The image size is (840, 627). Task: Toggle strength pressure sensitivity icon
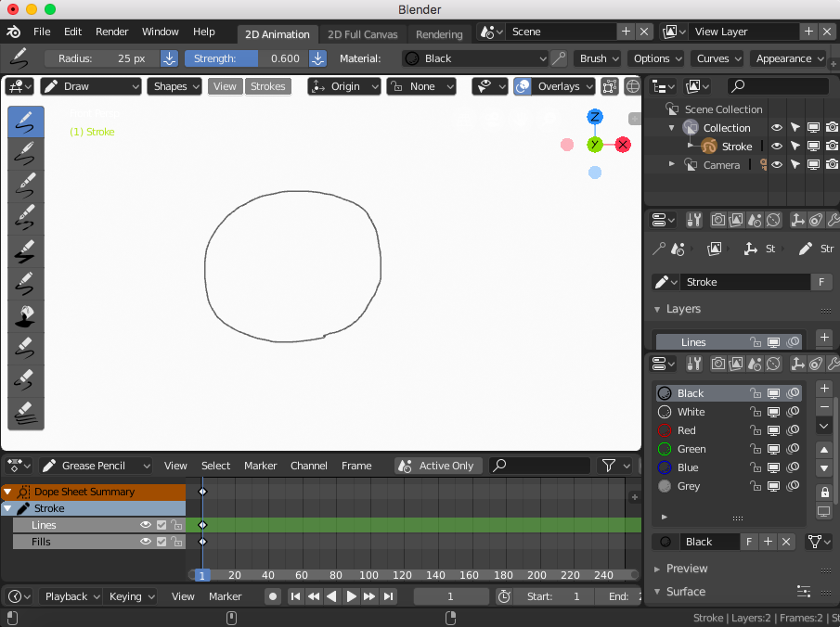(x=317, y=58)
